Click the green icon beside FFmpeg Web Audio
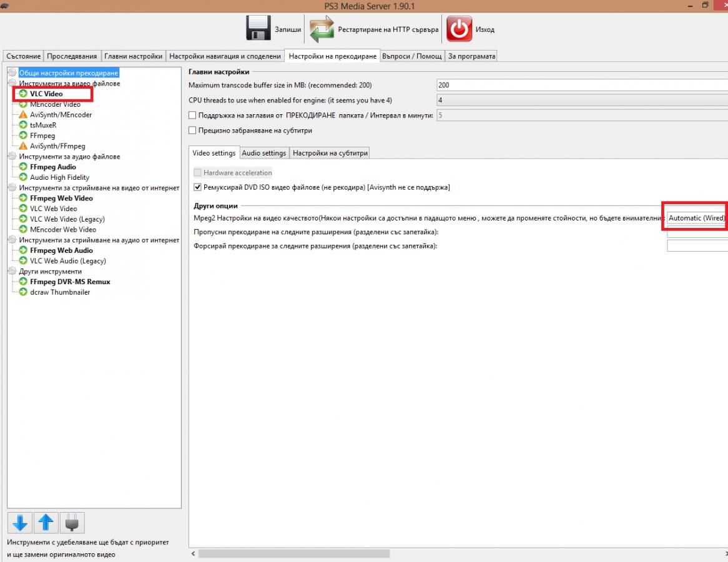 [x=23, y=250]
